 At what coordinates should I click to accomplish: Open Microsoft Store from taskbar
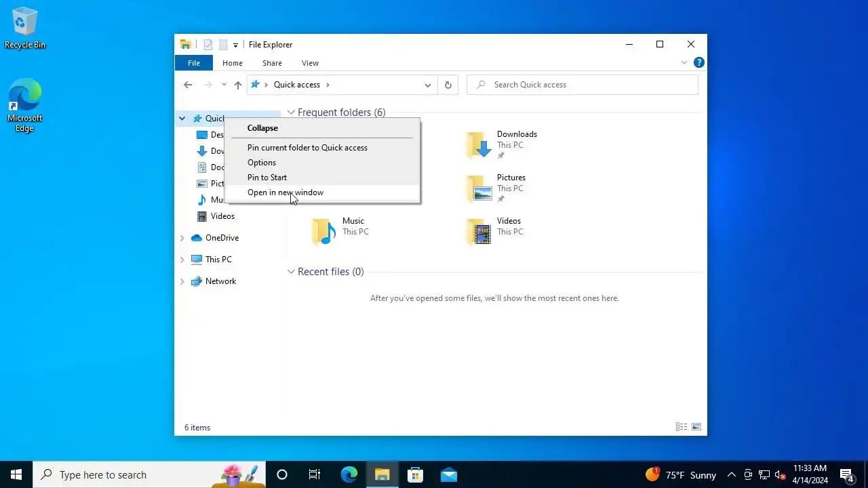tap(415, 474)
